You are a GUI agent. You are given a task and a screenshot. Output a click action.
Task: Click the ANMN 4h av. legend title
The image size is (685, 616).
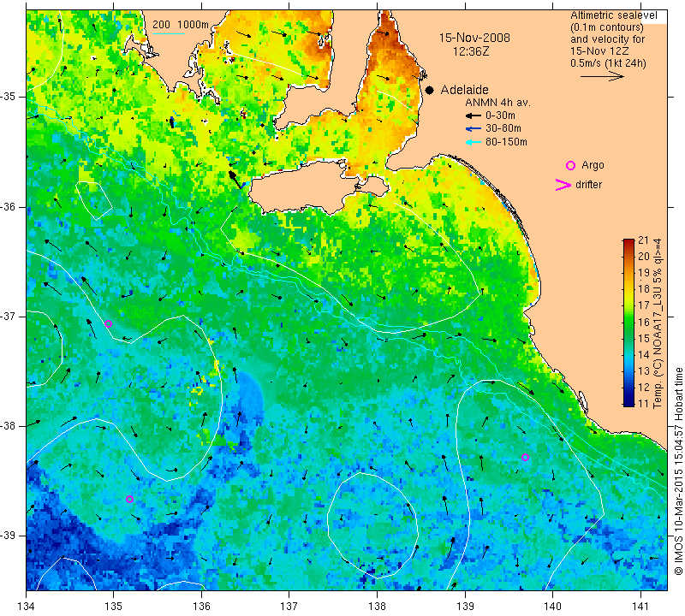497,103
